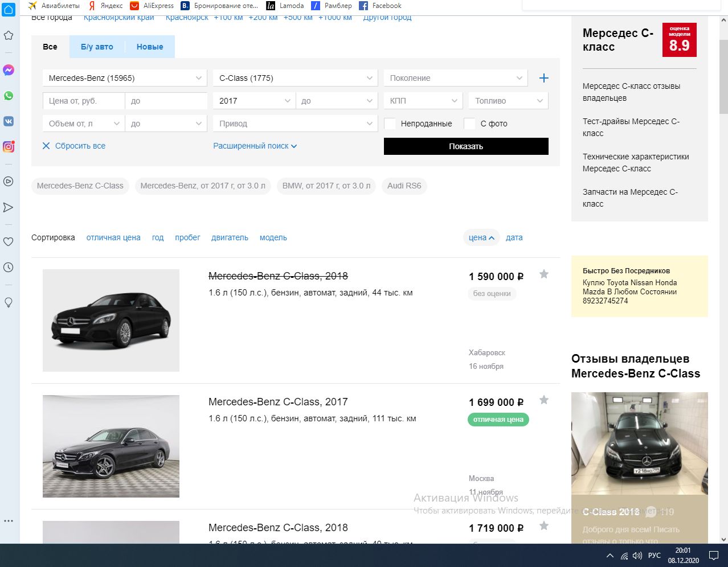Open the C-Class 2018 owner review photo
This screenshot has width=728, height=567.
tap(640, 443)
